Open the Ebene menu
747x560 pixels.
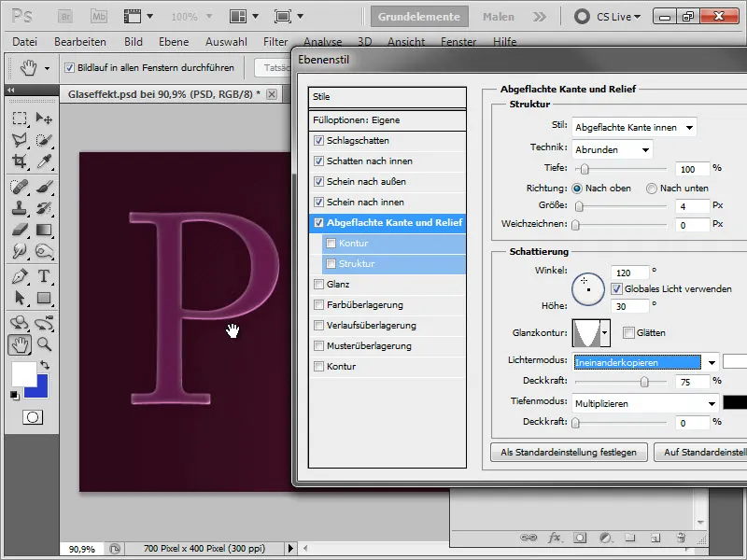coord(174,42)
